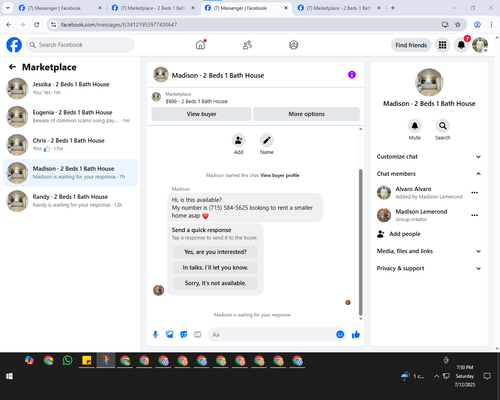Send quick reply Yes, are you interested?
This screenshot has width=500, height=400.
215,252
